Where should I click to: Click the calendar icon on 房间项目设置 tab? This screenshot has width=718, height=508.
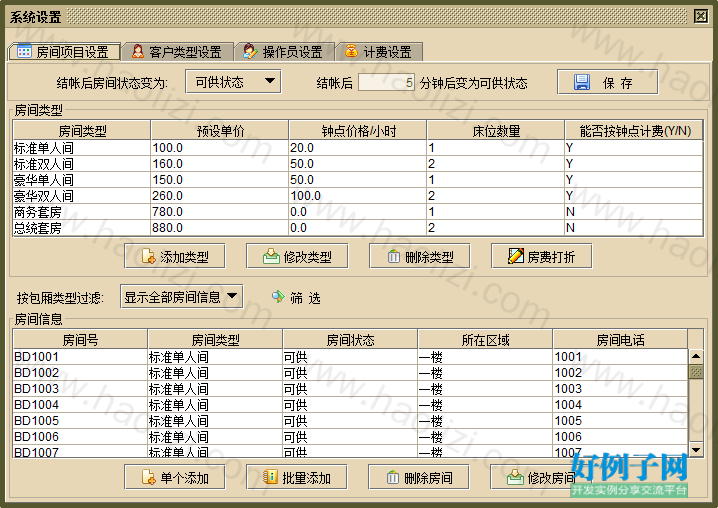(x=24, y=51)
